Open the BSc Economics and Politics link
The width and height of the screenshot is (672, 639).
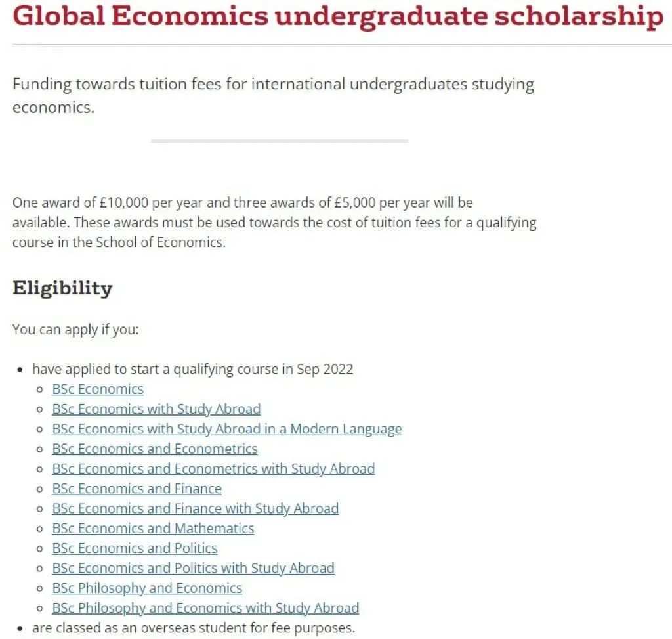[x=135, y=548]
